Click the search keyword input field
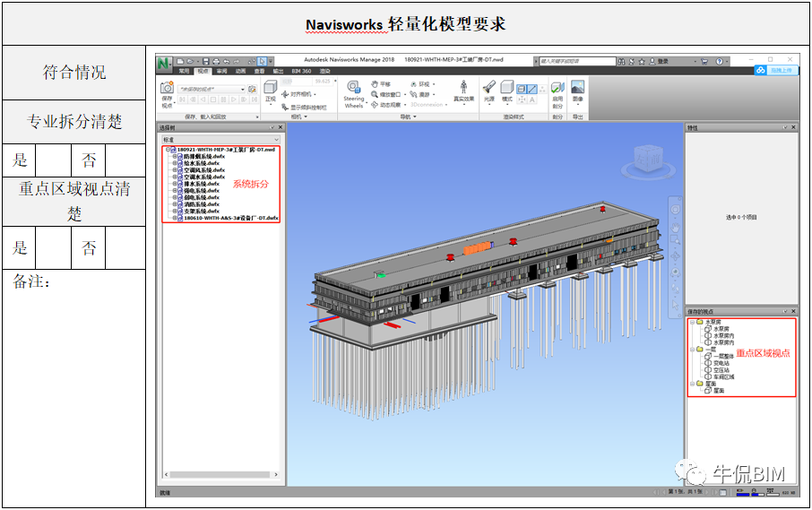Viewport: 812px width, 510px height. (x=577, y=61)
